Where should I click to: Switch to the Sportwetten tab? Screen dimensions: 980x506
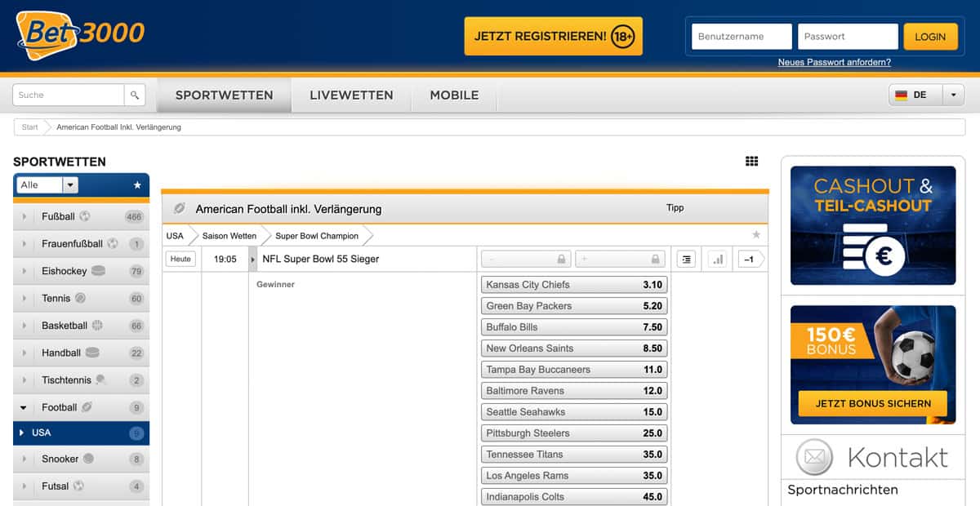click(225, 95)
